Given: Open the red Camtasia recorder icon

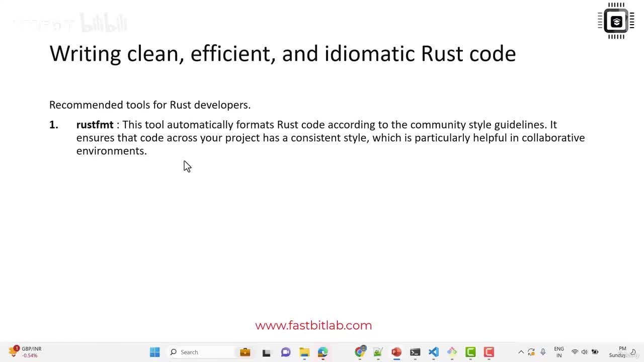Looking at the screenshot, I should 489,352.
